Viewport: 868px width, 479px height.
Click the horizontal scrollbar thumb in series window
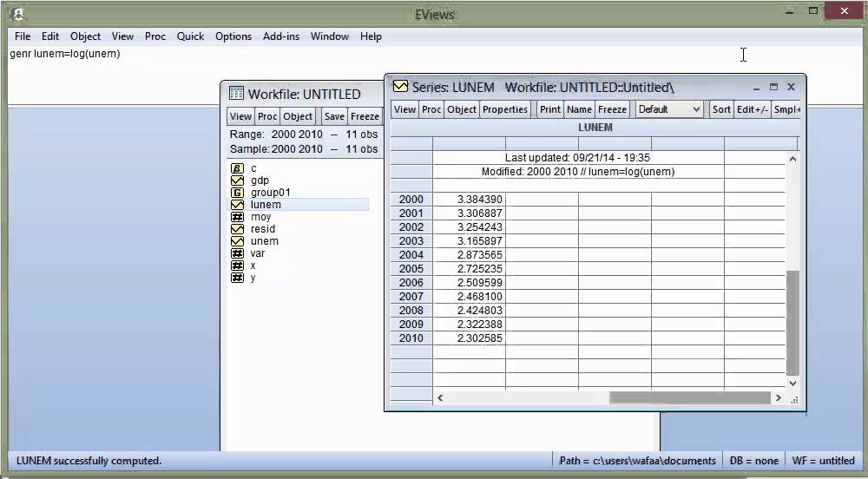pos(690,397)
